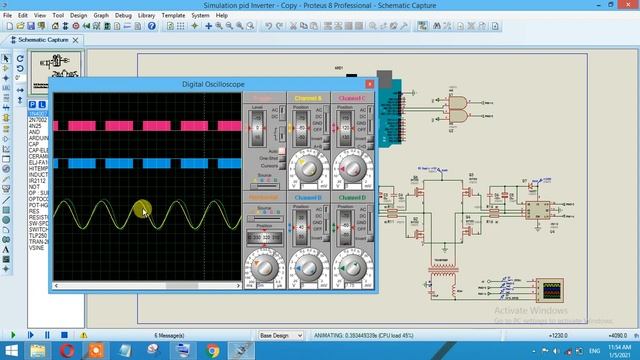640x360 pixels.
Task: Run the simulation with the Play button
Action: click(x=13, y=335)
